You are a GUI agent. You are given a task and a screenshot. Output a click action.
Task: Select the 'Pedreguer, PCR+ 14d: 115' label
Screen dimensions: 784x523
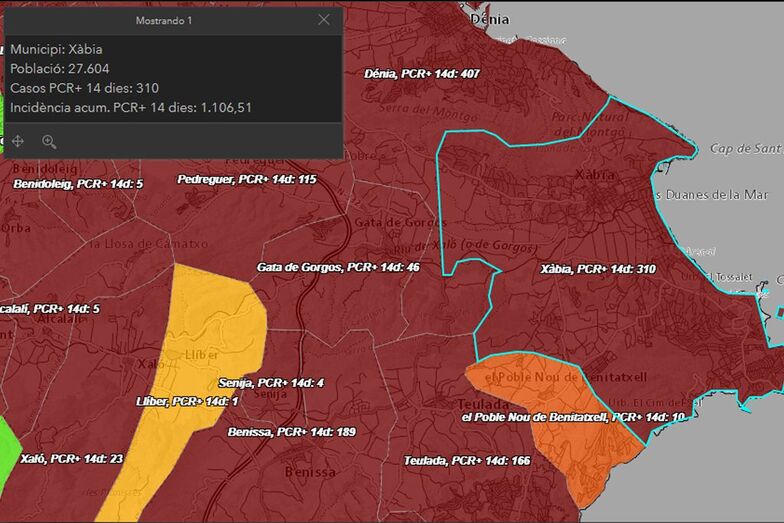tap(247, 180)
